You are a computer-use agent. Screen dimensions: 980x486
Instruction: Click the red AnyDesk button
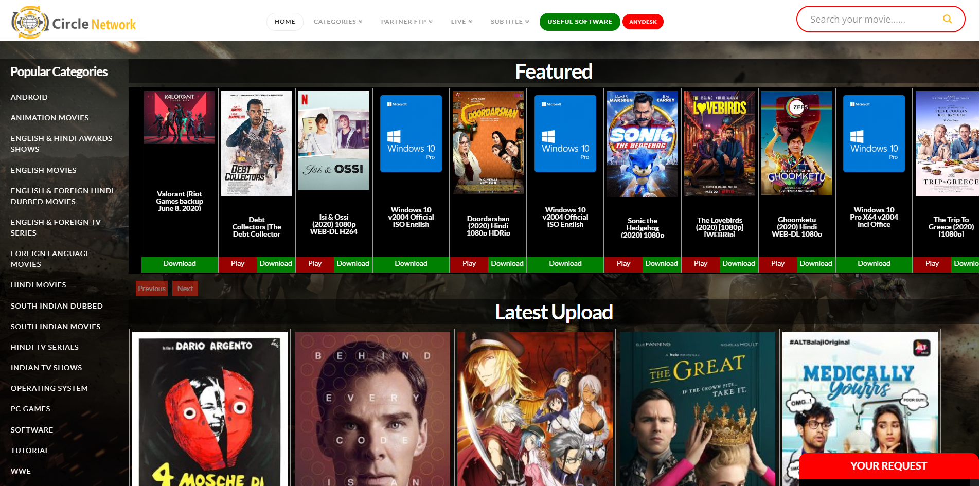coord(643,22)
